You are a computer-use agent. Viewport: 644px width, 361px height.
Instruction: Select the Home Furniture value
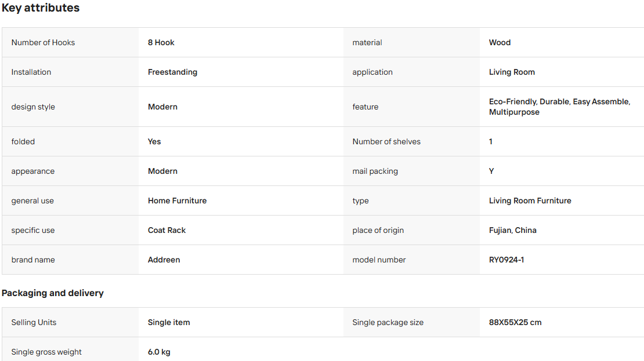pyautogui.click(x=177, y=200)
